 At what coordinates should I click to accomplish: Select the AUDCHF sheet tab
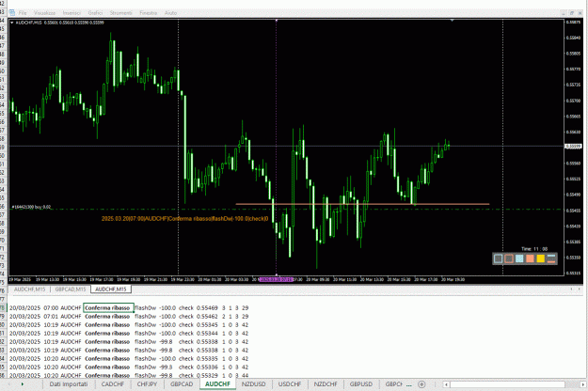(218, 384)
